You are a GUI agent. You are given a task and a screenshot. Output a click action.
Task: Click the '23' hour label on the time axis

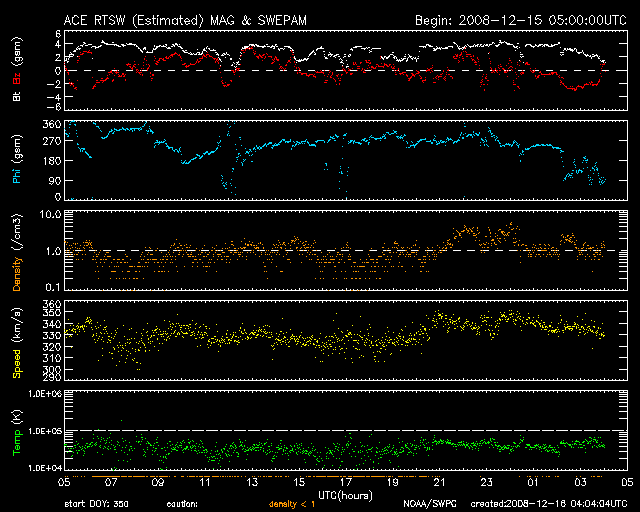487,482
